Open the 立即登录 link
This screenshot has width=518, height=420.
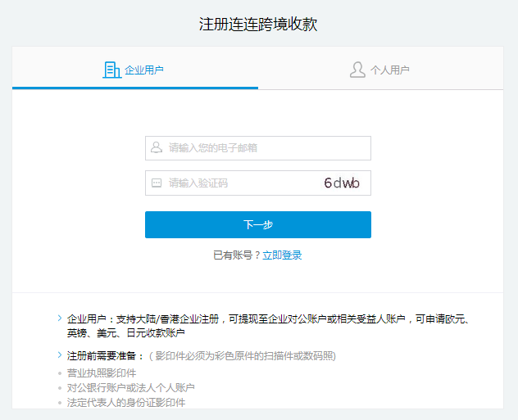pyautogui.click(x=282, y=255)
